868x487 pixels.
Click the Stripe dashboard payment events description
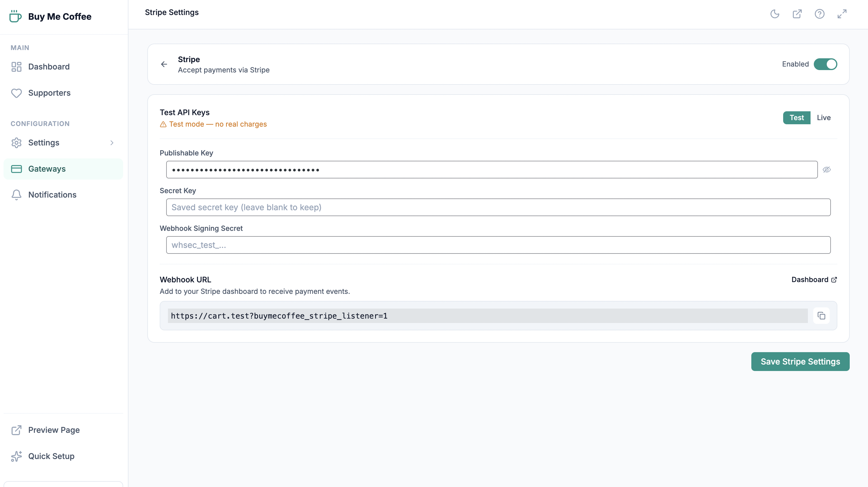(x=255, y=291)
